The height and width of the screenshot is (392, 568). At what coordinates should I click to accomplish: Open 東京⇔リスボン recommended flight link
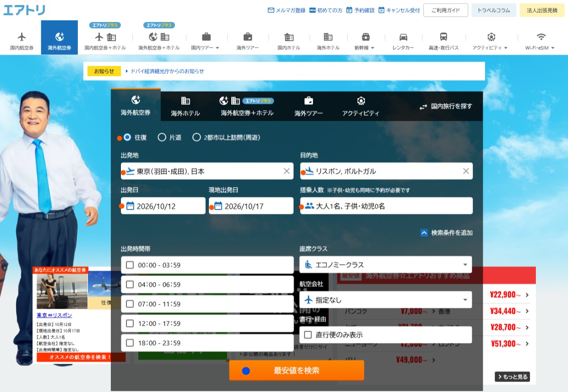[55, 315]
